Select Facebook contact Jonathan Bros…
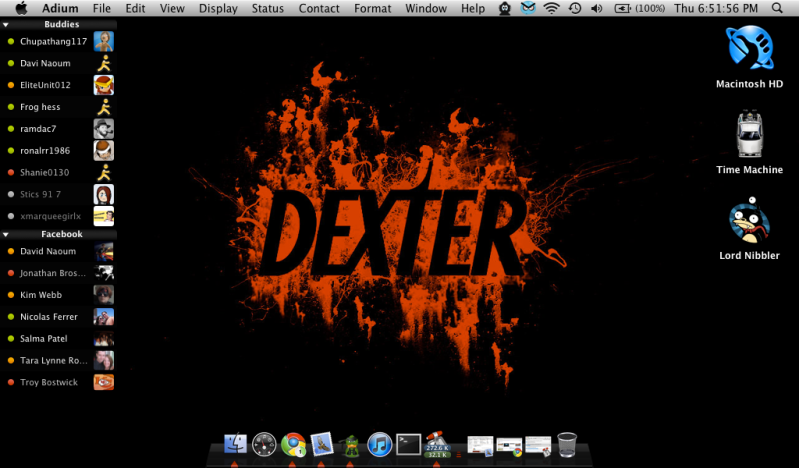The width and height of the screenshot is (799, 468). click(58, 273)
